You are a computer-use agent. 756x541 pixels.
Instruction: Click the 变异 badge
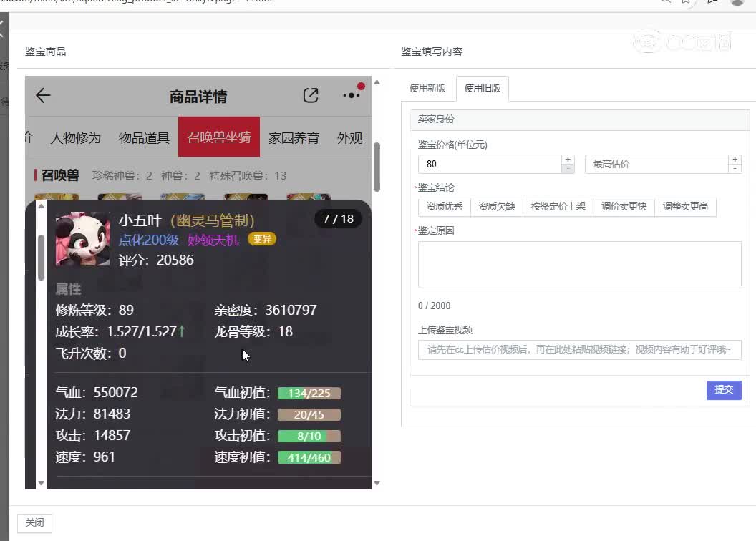click(x=262, y=239)
